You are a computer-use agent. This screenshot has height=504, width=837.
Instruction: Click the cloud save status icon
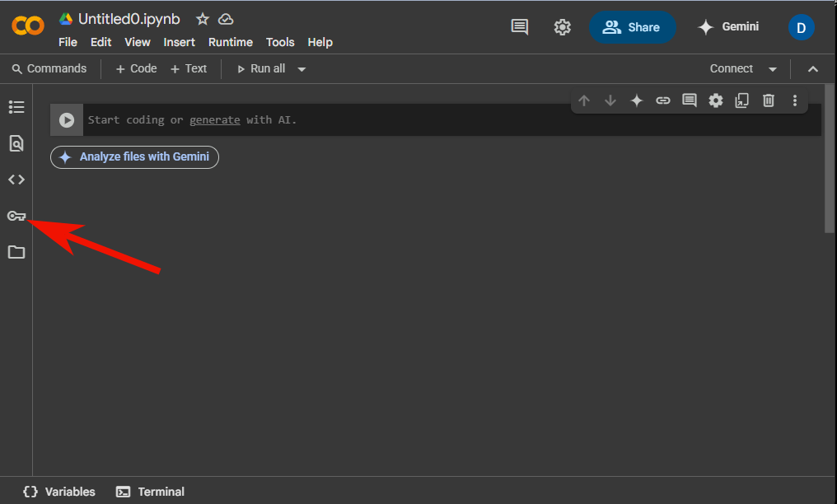(x=226, y=19)
